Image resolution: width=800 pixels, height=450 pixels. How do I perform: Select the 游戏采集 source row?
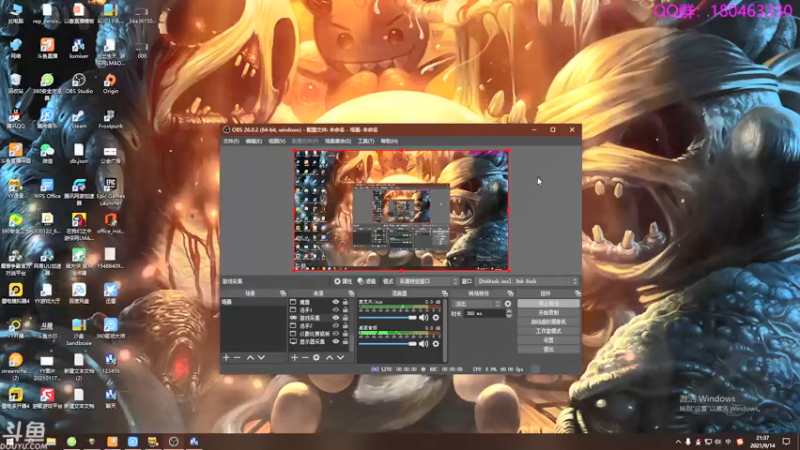(319, 317)
